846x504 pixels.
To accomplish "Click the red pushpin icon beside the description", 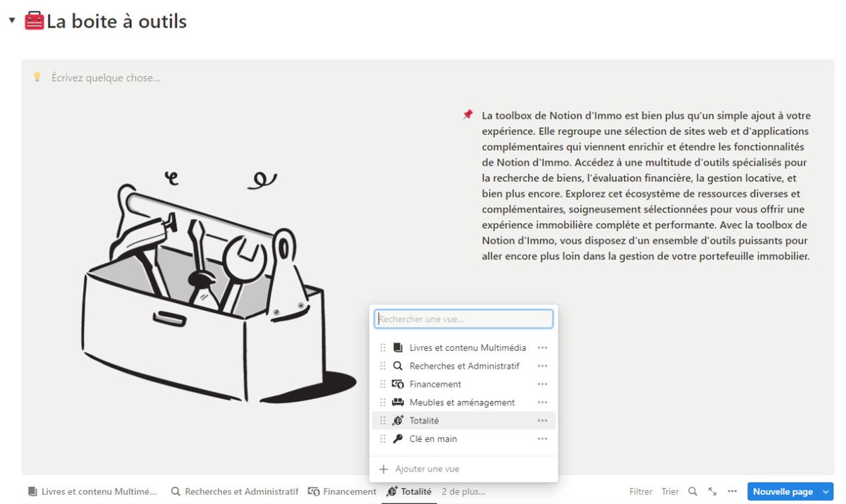I will coord(467,115).
